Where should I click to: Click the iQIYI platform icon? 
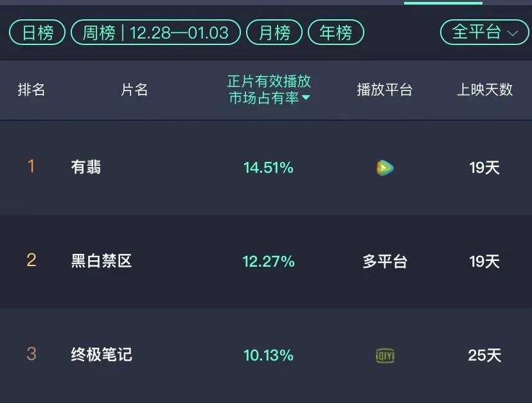coord(385,355)
